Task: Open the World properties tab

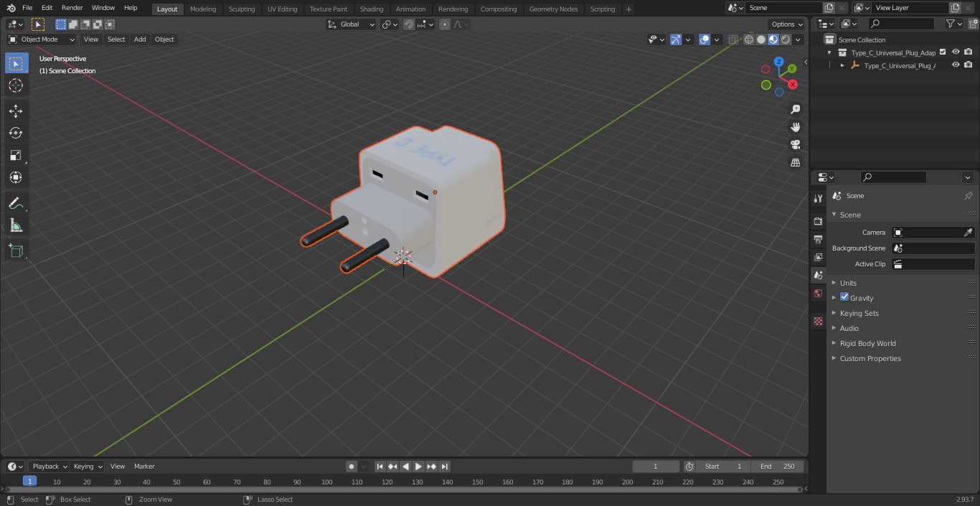Action: point(818,293)
